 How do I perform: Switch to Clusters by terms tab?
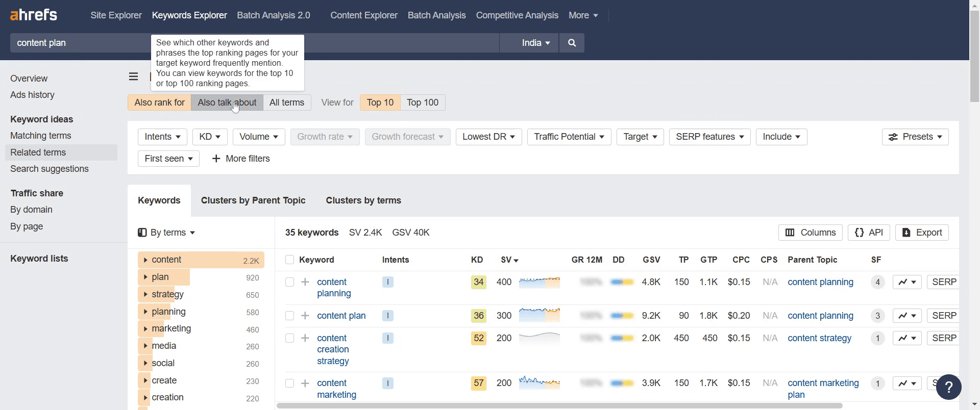363,200
